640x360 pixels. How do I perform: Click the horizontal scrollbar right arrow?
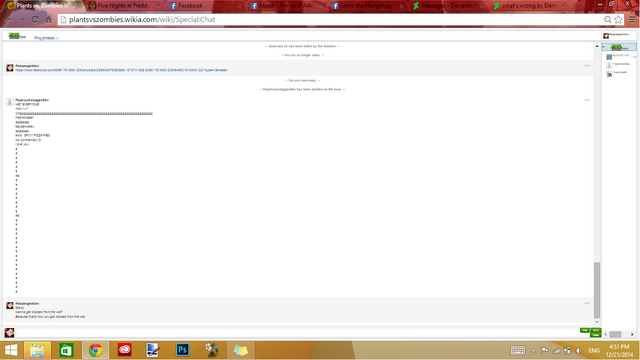pyautogui.click(x=633, y=334)
